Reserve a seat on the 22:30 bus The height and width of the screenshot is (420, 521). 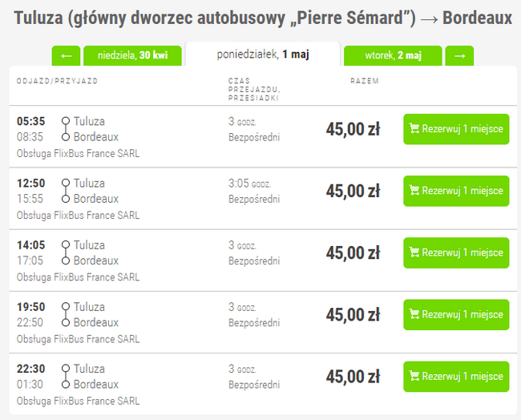456,376
